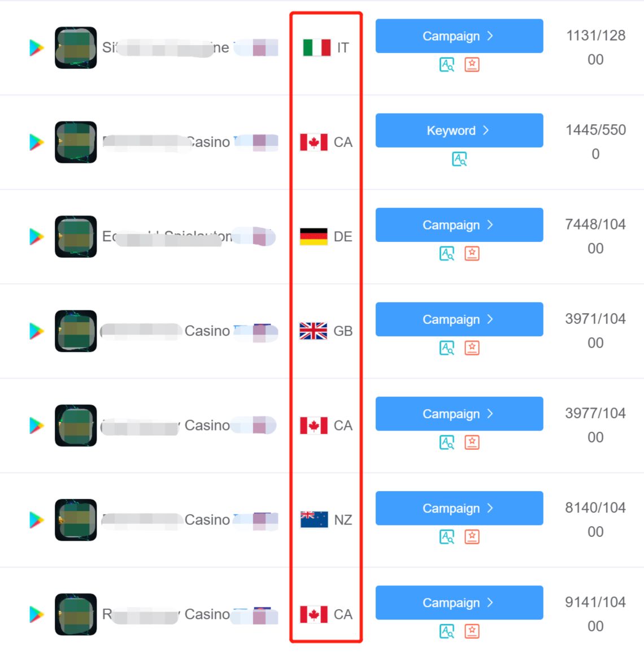The width and height of the screenshot is (644, 655).
Task: Click the orange star icon in the DE row
Action: point(472,253)
